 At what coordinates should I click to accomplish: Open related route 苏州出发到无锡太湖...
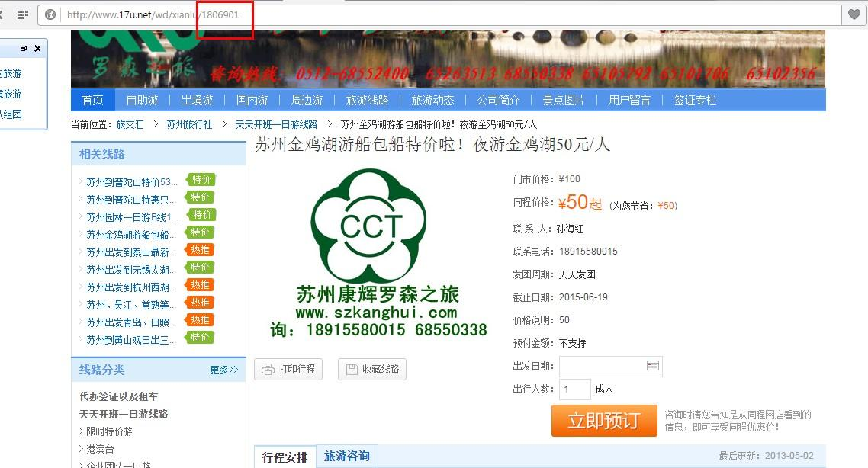click(x=131, y=270)
